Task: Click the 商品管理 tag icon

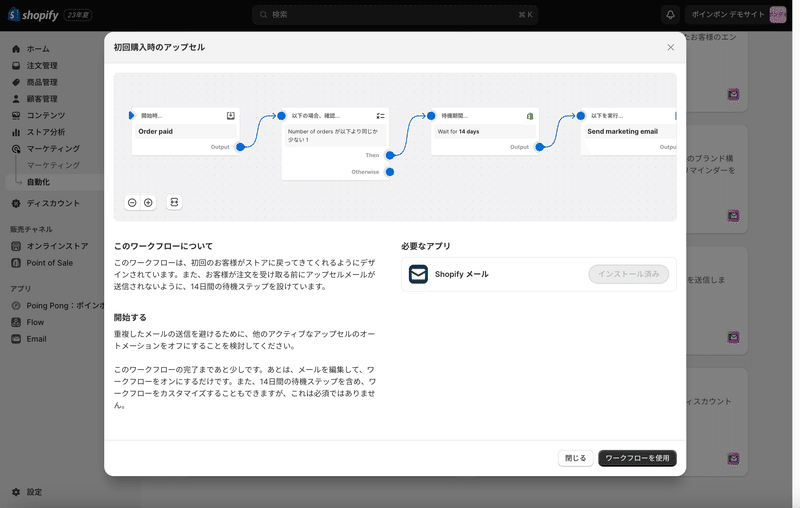Action: pos(16,82)
